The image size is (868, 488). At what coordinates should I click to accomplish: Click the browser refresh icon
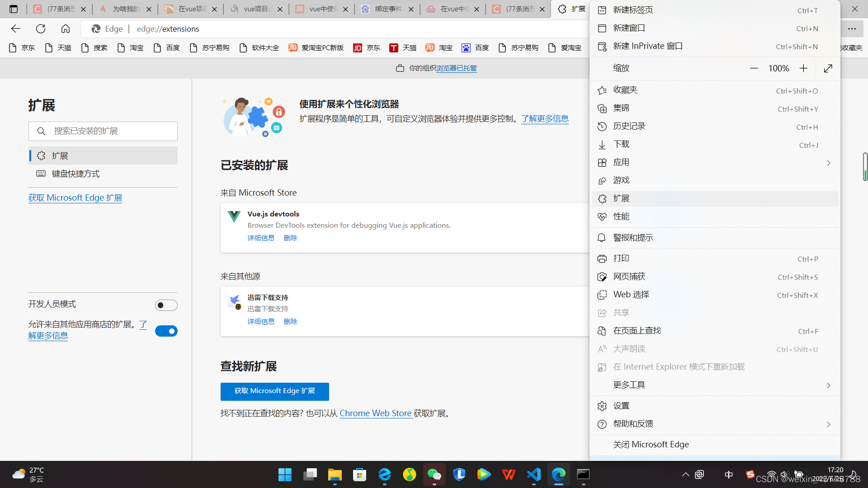tap(41, 29)
